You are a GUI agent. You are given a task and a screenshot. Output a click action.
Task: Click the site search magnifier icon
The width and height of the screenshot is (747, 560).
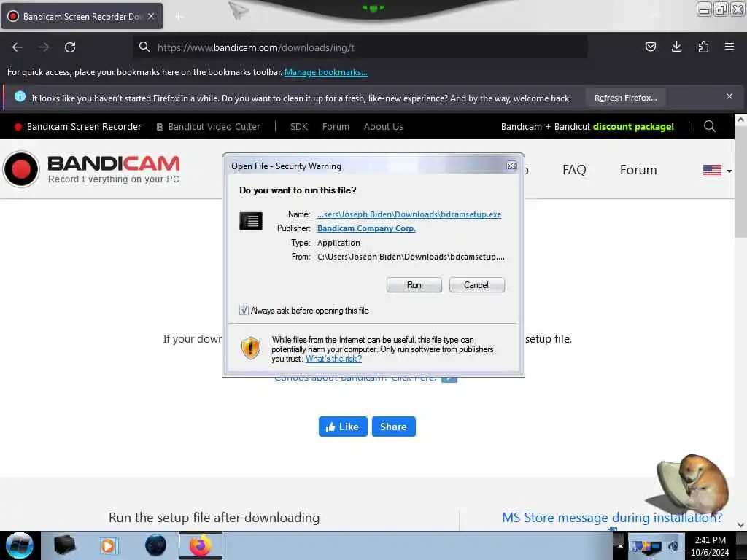(x=709, y=126)
